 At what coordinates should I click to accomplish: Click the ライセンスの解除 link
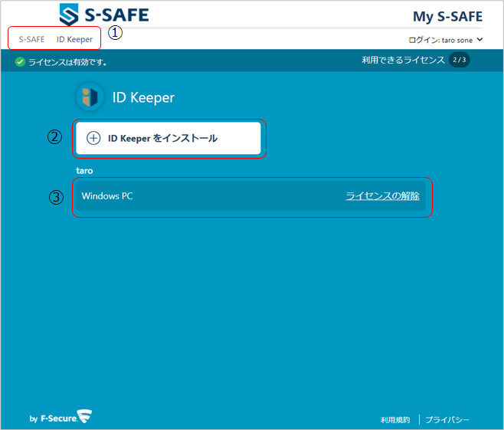point(382,196)
